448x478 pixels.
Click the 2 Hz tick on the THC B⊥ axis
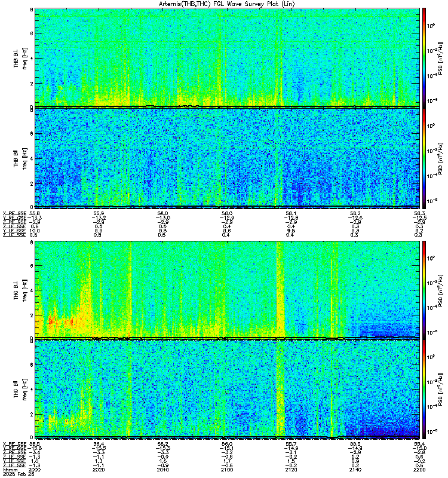[x=32, y=315]
